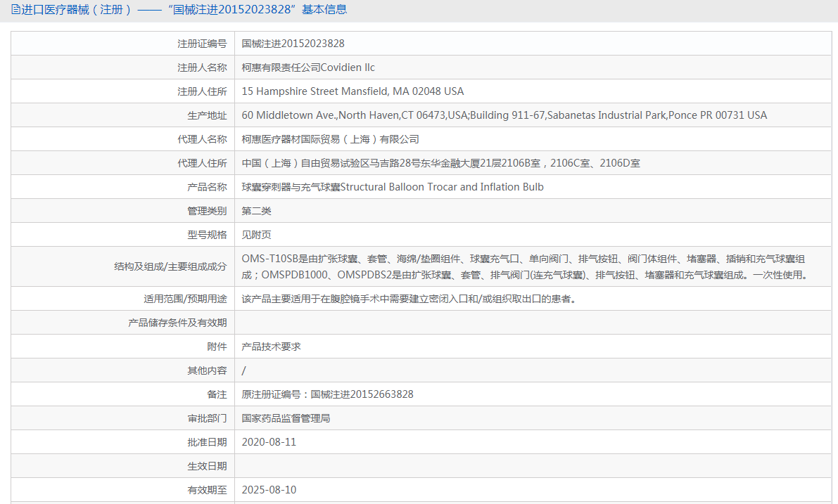Click the 备注 label
The width and height of the screenshot is (838, 504).
(217, 394)
